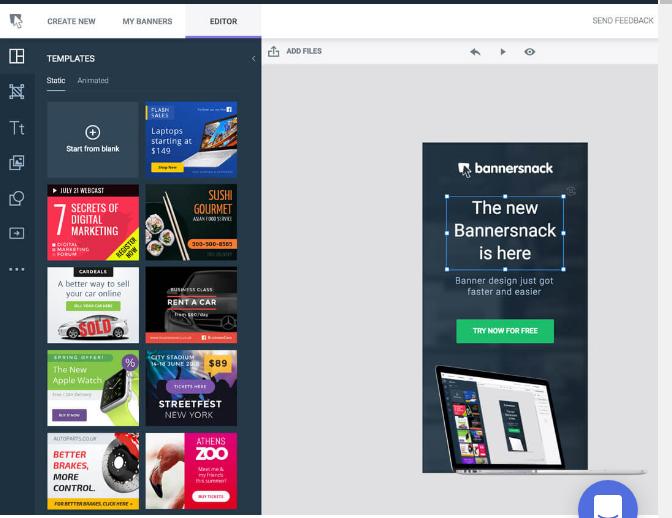Choose the Rent a Car template
The width and height of the screenshot is (672, 518).
click(191, 305)
